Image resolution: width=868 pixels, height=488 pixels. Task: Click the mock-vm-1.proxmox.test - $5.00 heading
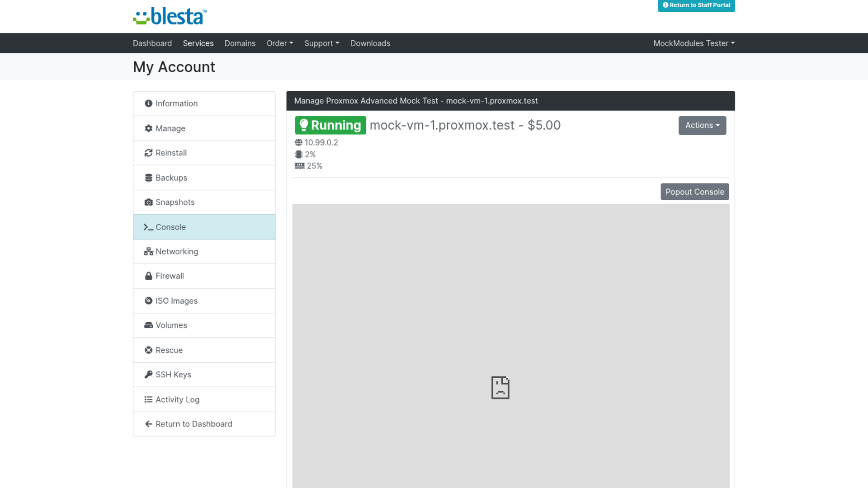click(465, 125)
